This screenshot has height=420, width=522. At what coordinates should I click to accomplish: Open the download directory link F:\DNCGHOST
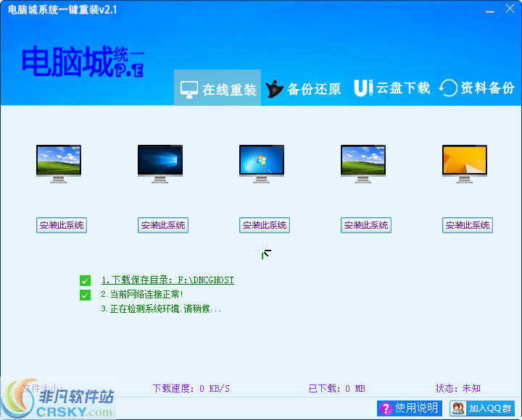167,280
